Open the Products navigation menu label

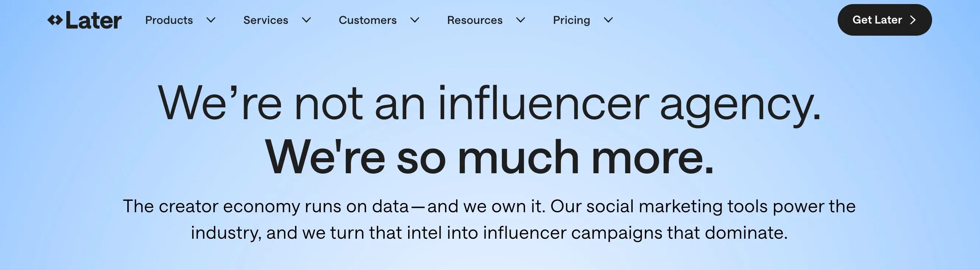coord(169,20)
